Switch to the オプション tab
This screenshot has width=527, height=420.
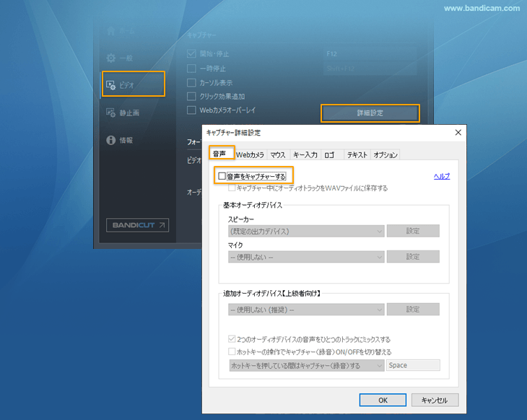click(x=386, y=155)
